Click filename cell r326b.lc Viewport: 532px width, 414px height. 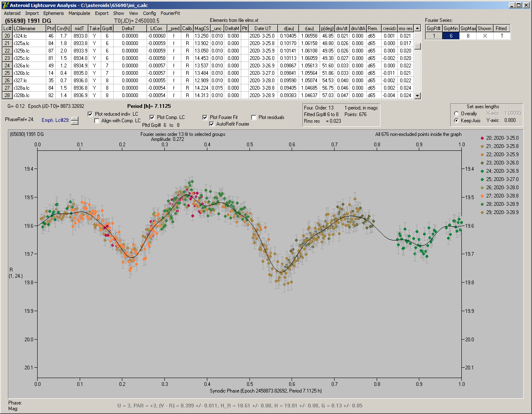click(x=29, y=73)
